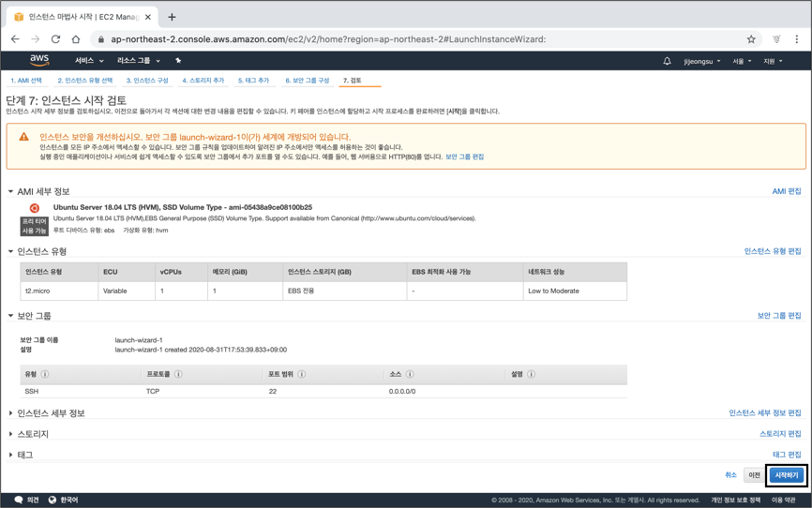Click info icon next to 소스
The width and height of the screenshot is (812, 508).
[x=410, y=374]
